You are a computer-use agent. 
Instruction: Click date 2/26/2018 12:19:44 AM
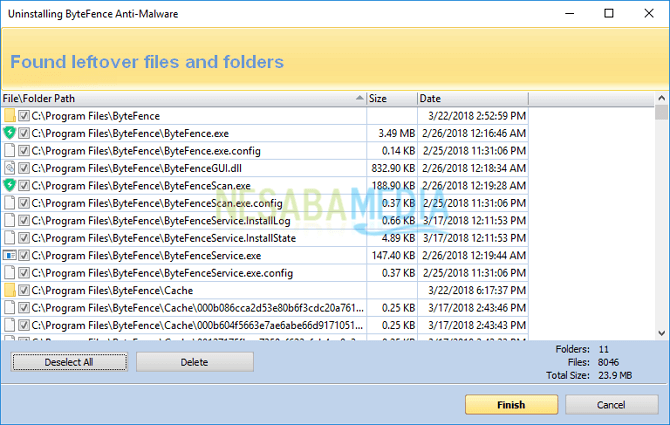point(474,255)
